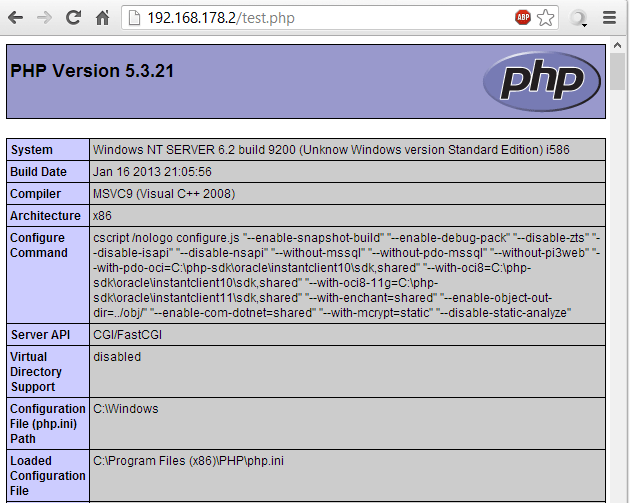
Task: Click the PHP logo image
Action: 542,81
